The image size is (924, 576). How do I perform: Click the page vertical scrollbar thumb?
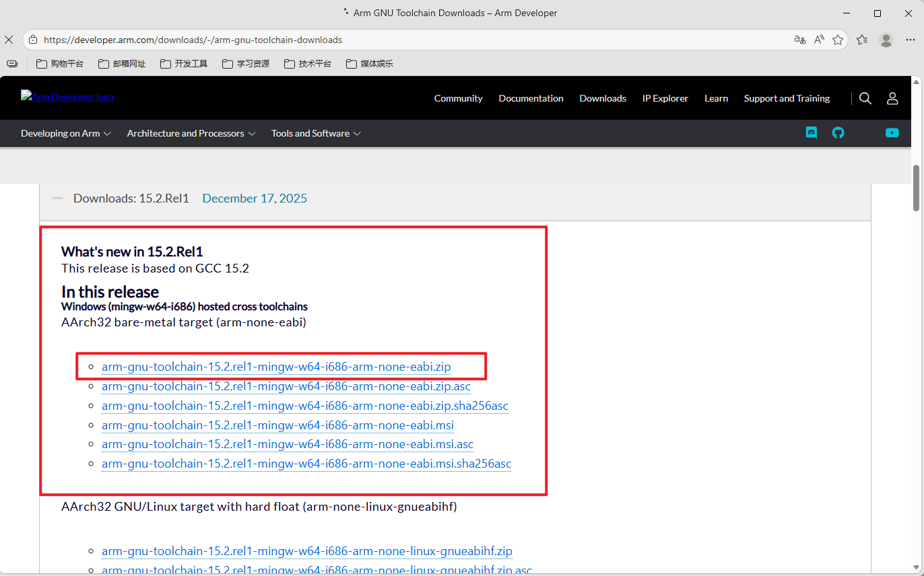(917, 188)
